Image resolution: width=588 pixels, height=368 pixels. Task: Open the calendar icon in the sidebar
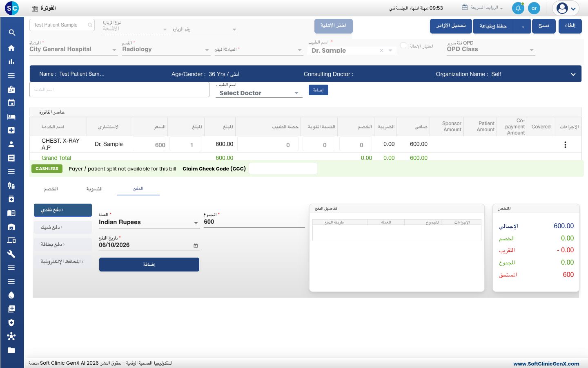[x=11, y=103]
